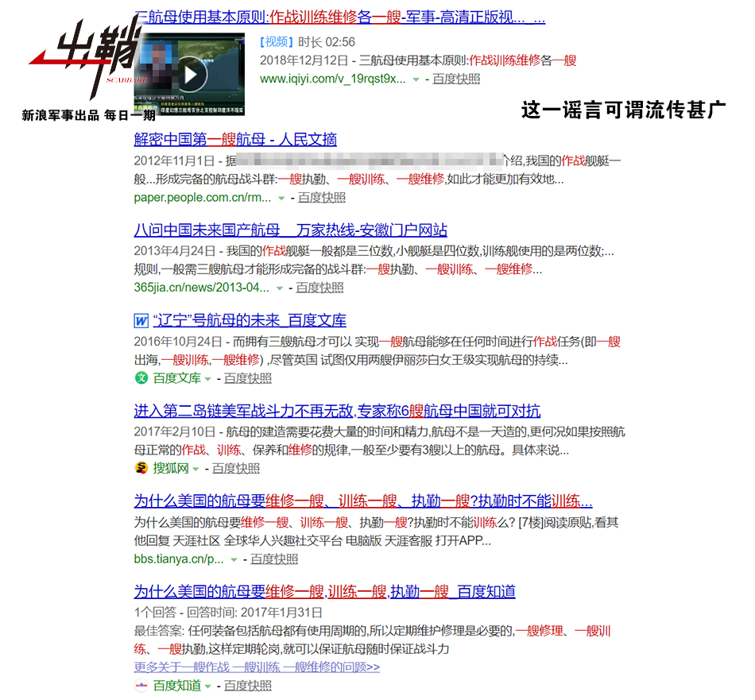Open 百度快照 for the paper.people.com.cn result
The width and height of the screenshot is (755, 700).
pos(322,198)
